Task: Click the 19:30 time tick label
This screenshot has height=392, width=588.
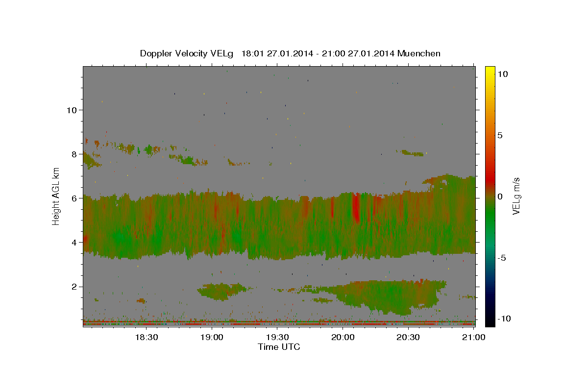Action: (277, 337)
